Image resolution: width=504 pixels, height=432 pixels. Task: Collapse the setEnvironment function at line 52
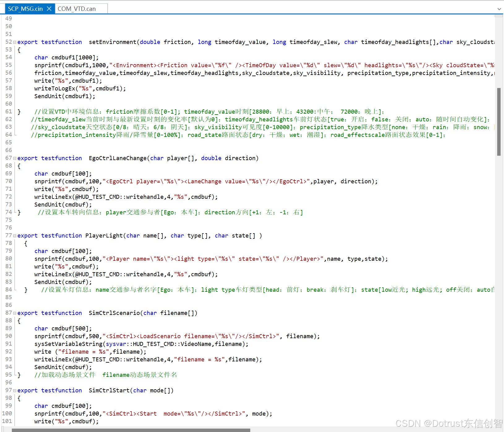[x=15, y=42]
